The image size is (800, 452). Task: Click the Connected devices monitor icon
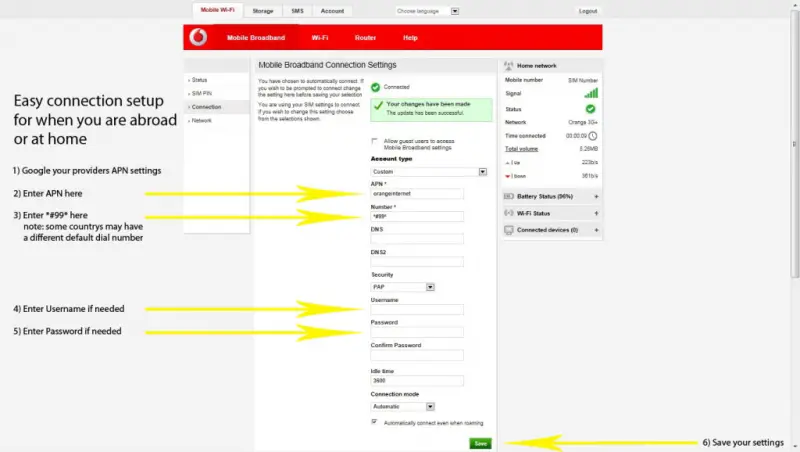point(509,230)
